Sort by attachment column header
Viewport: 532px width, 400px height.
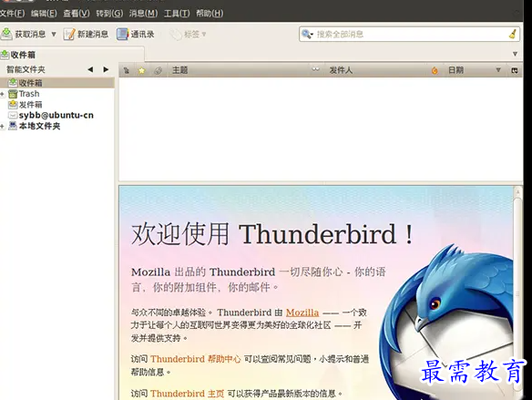[158, 70]
